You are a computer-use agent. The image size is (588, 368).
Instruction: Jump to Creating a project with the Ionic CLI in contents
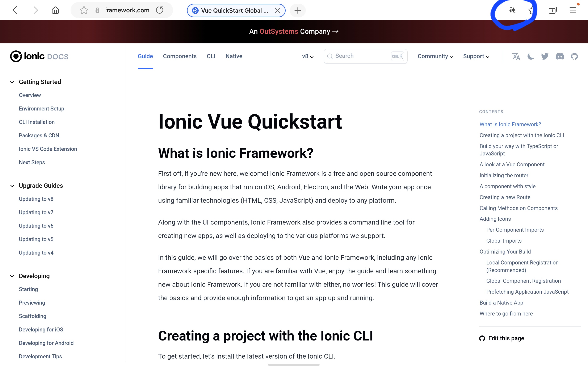[x=522, y=135]
